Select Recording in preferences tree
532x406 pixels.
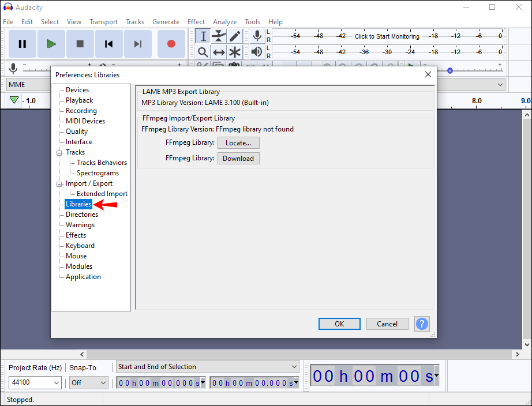point(81,111)
